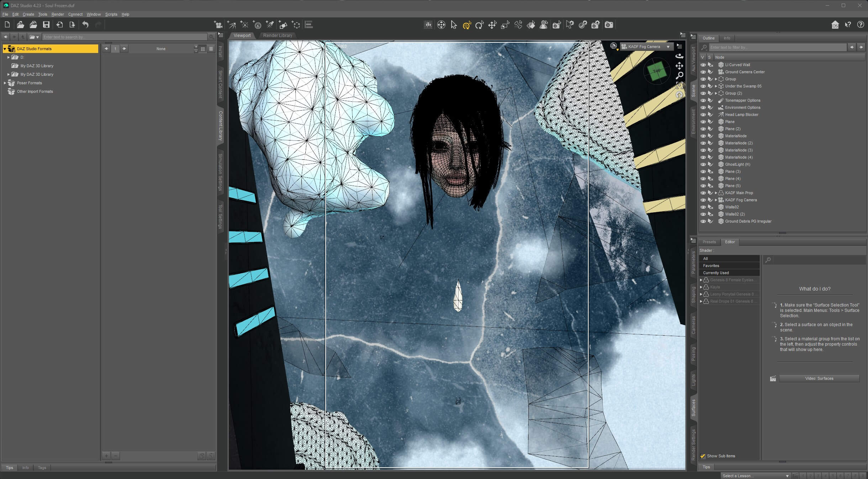This screenshot has height=479, width=868.
Task: Expand the Poser Formats tree item
Action: tap(5, 83)
